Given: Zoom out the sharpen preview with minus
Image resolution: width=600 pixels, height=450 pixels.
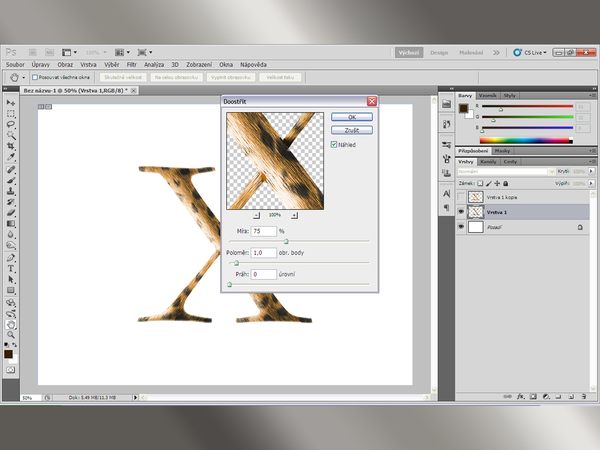Looking at the screenshot, I should pyautogui.click(x=257, y=215).
